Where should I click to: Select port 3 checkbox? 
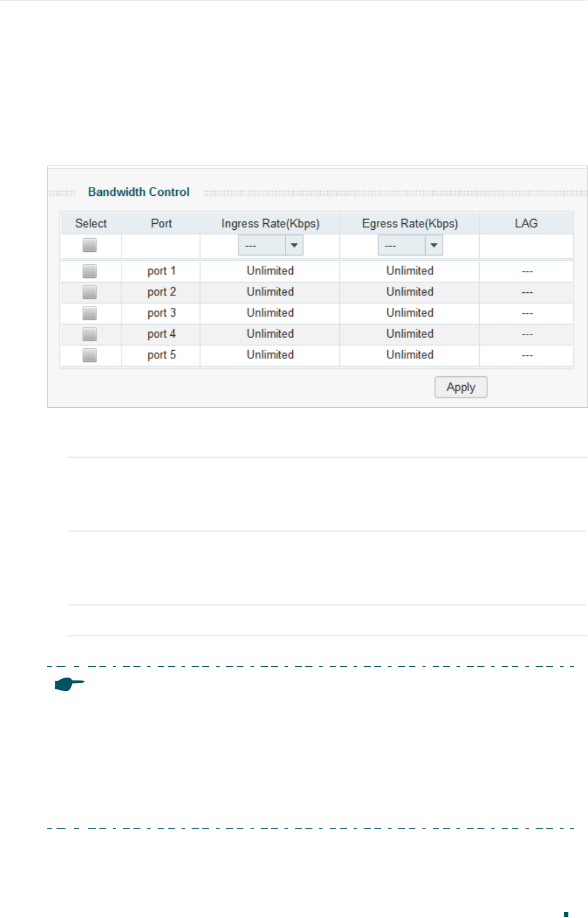pyautogui.click(x=89, y=313)
